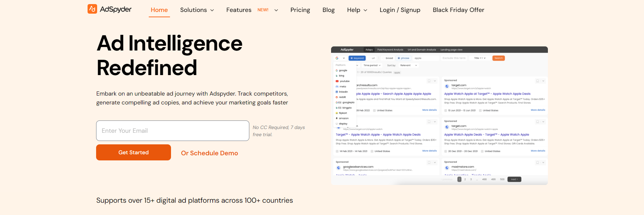
Task: Select the url radio option in the preview
Action: [x=372, y=58]
